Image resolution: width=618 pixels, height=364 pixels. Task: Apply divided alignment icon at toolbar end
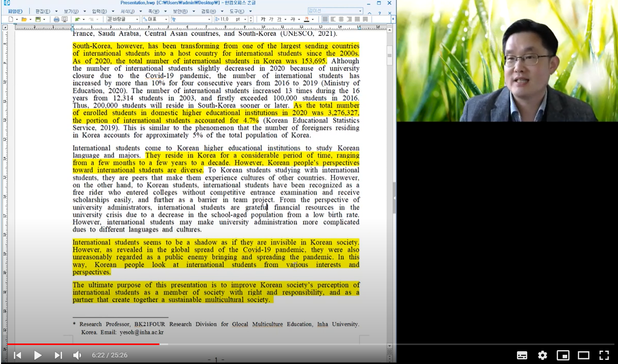coord(365,19)
